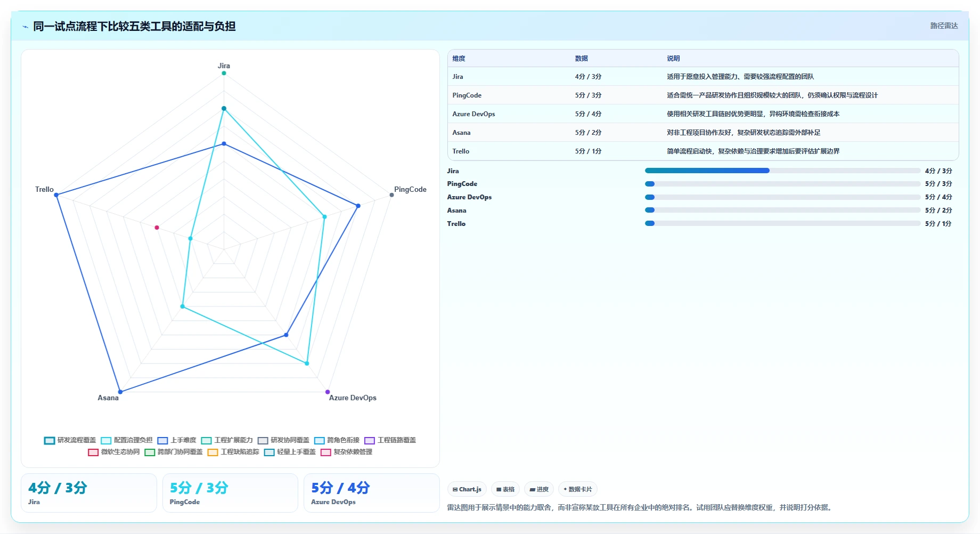Click the PingCode progress bar

tap(782, 184)
